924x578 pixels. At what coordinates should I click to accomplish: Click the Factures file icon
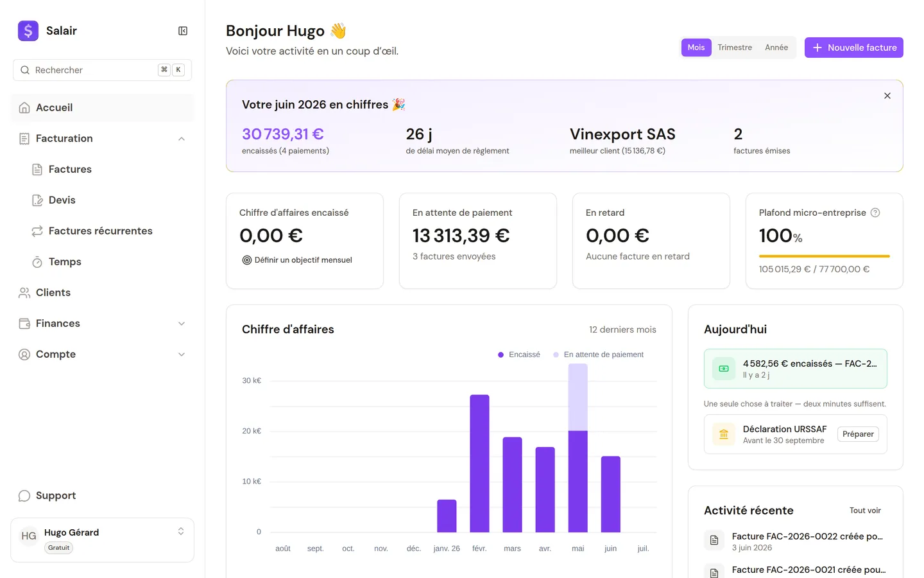pos(37,170)
